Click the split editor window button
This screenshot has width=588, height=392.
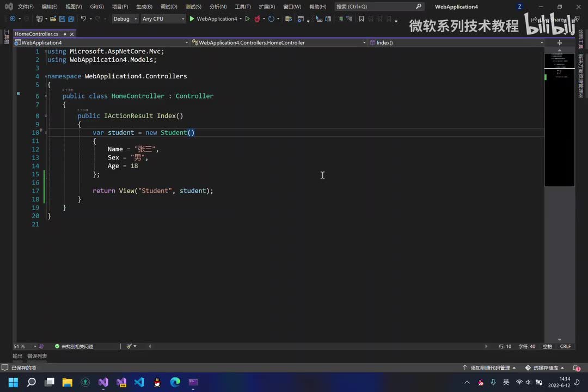pyautogui.click(x=560, y=43)
